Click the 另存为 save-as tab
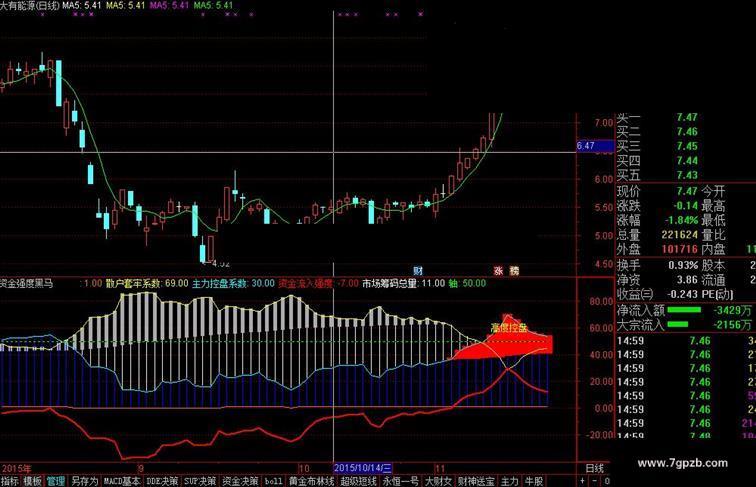Screen dimensions: 756x487 [x=84, y=481]
